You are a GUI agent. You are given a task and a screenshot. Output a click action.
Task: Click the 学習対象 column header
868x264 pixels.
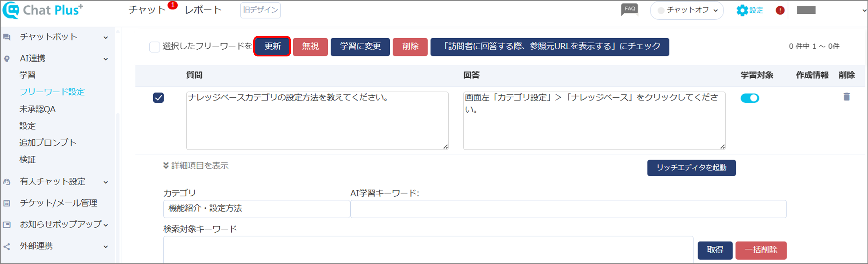tap(757, 75)
